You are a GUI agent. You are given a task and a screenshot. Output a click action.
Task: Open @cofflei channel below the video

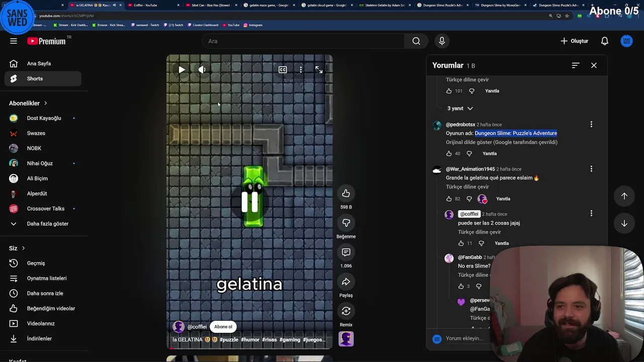pos(197,327)
